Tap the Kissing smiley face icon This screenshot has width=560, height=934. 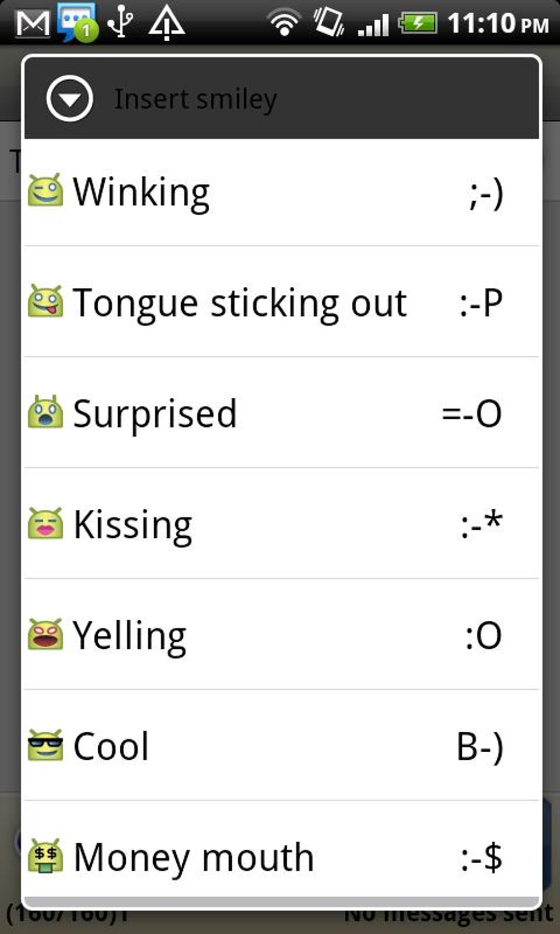46,524
